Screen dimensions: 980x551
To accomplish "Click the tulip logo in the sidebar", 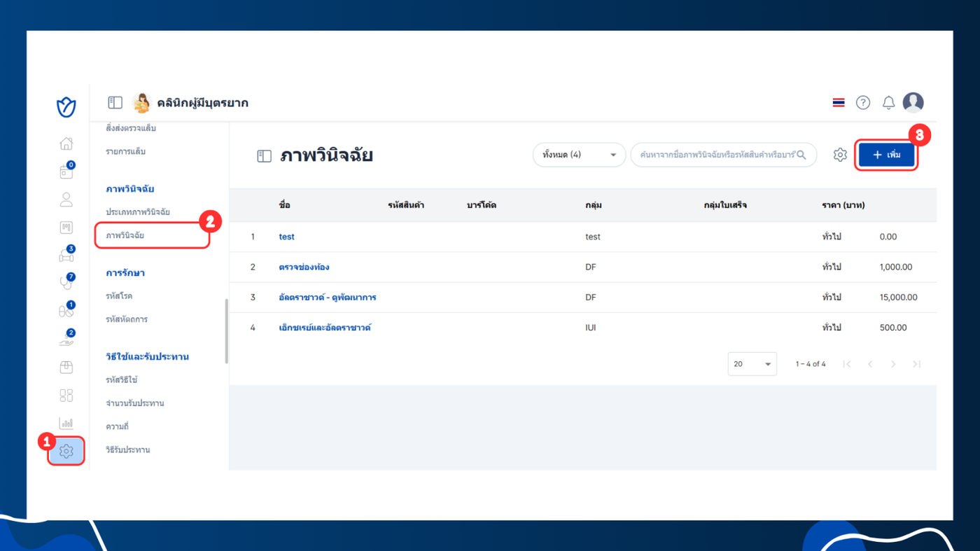I will 66,107.
